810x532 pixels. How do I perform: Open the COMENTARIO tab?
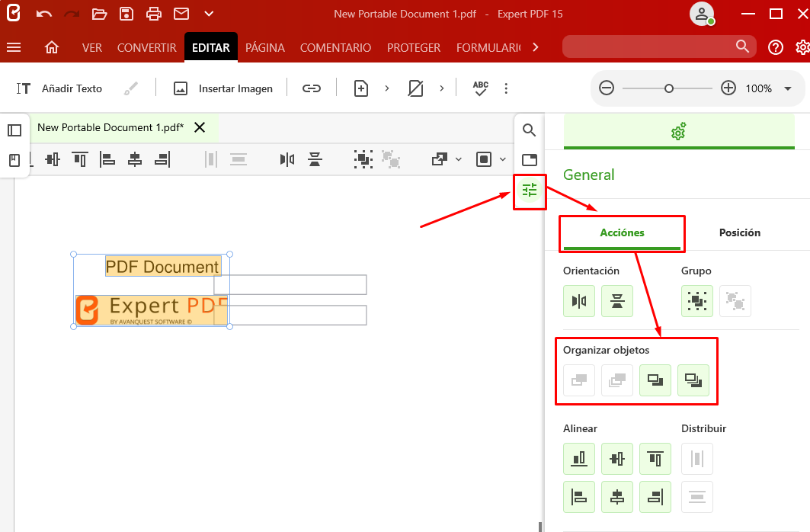point(335,47)
